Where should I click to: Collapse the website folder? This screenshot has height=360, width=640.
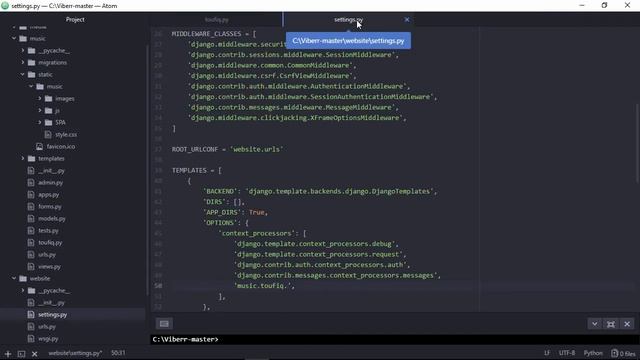click(14, 278)
